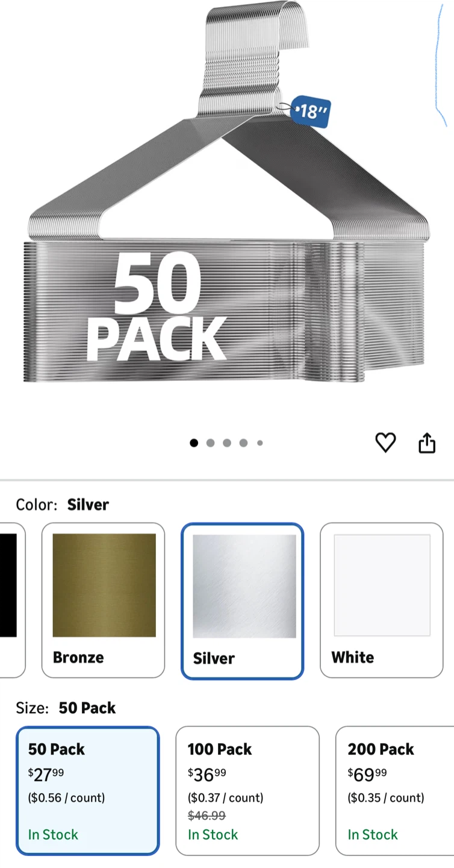
Task: Jump to the third carousel dot
Action: [x=227, y=443]
